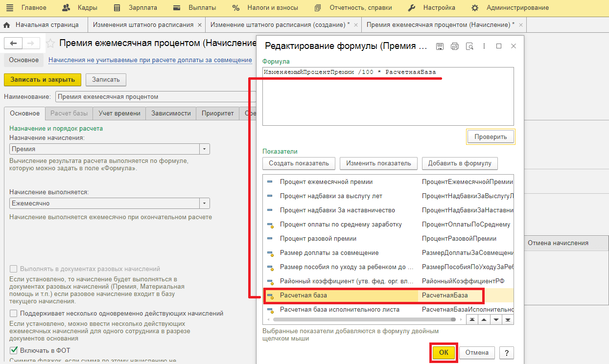Click the print icon in formula dialog
Screen dimensions: 609x364
pyautogui.click(x=454, y=46)
